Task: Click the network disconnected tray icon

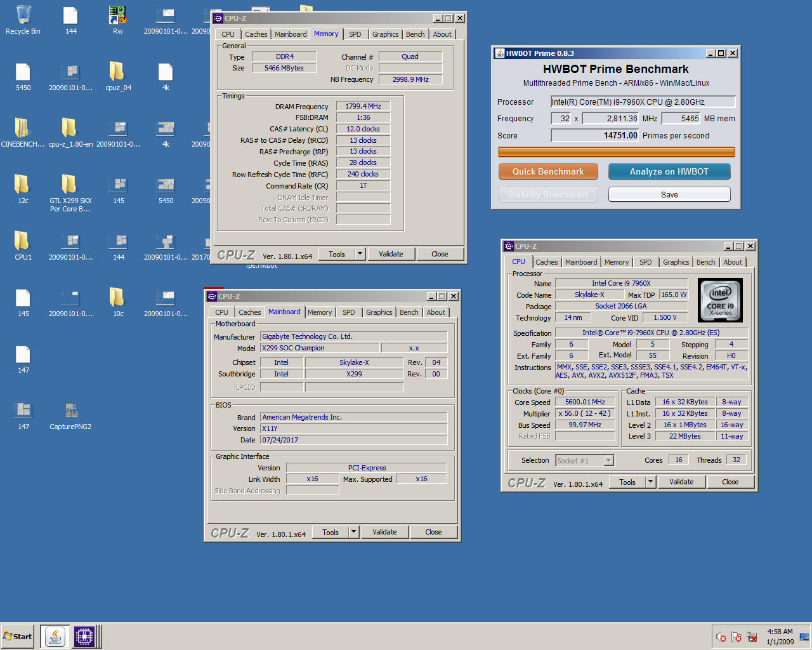Action: point(752,637)
